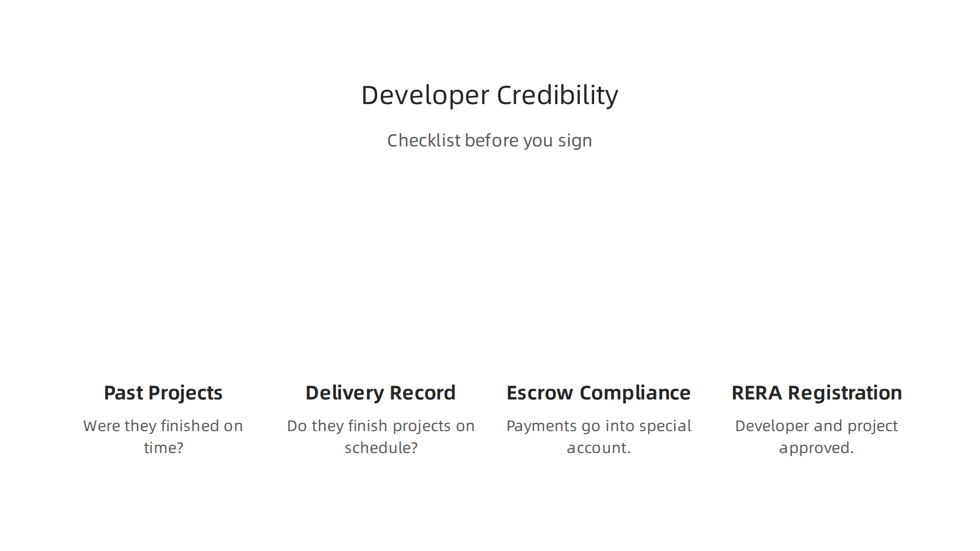Select the Delivery Record heading
This screenshot has height=551, width=980.
tap(381, 393)
